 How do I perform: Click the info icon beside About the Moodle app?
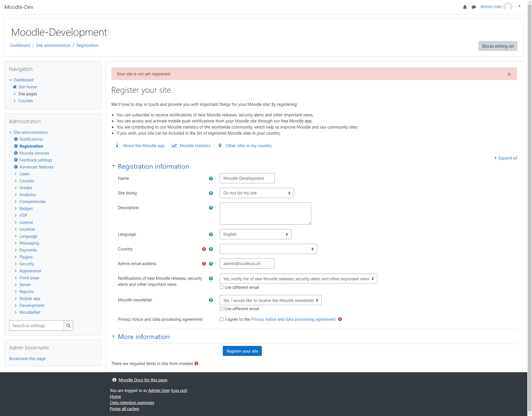(117, 146)
